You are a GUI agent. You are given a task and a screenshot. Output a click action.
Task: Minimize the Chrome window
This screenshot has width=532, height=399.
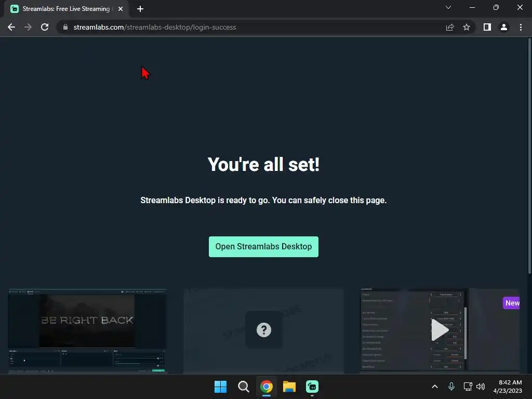472,7
